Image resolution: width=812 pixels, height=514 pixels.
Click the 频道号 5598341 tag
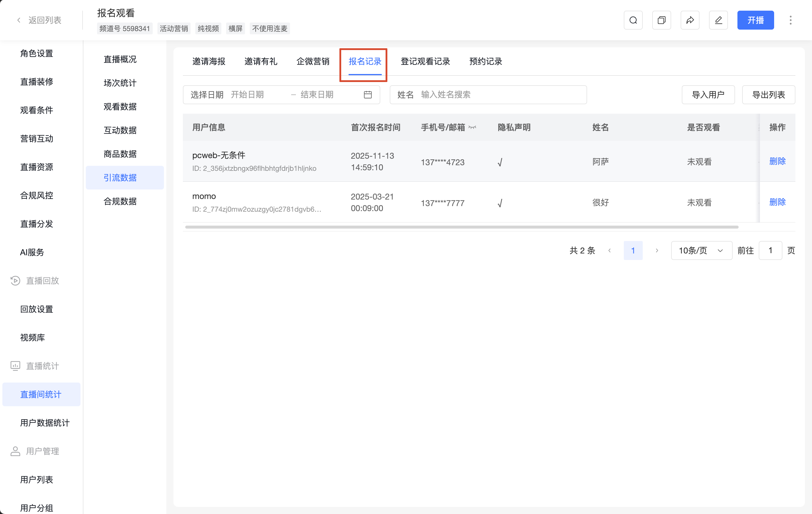[124, 29]
